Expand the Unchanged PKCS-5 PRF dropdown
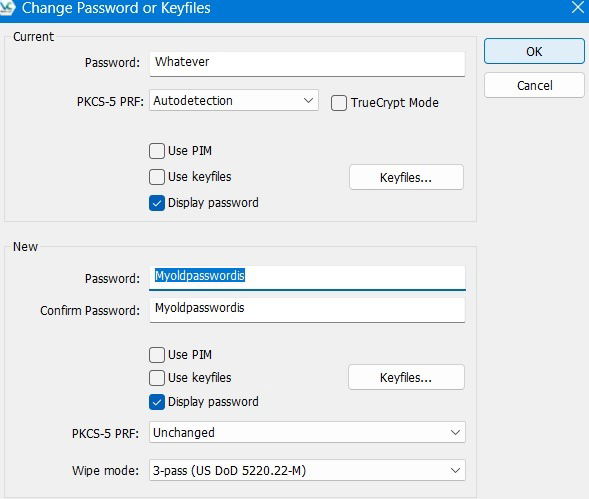 point(307,432)
